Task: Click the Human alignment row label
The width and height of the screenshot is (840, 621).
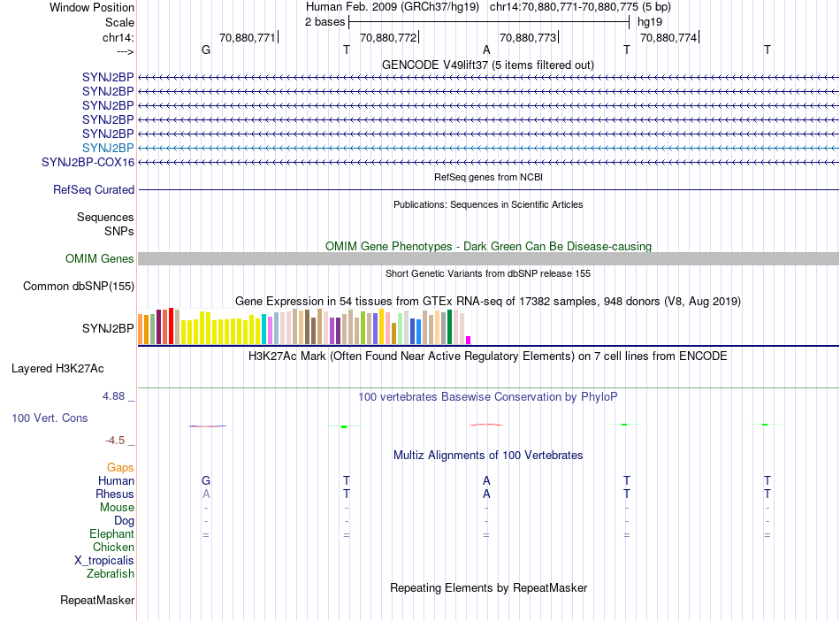Action: (x=116, y=480)
